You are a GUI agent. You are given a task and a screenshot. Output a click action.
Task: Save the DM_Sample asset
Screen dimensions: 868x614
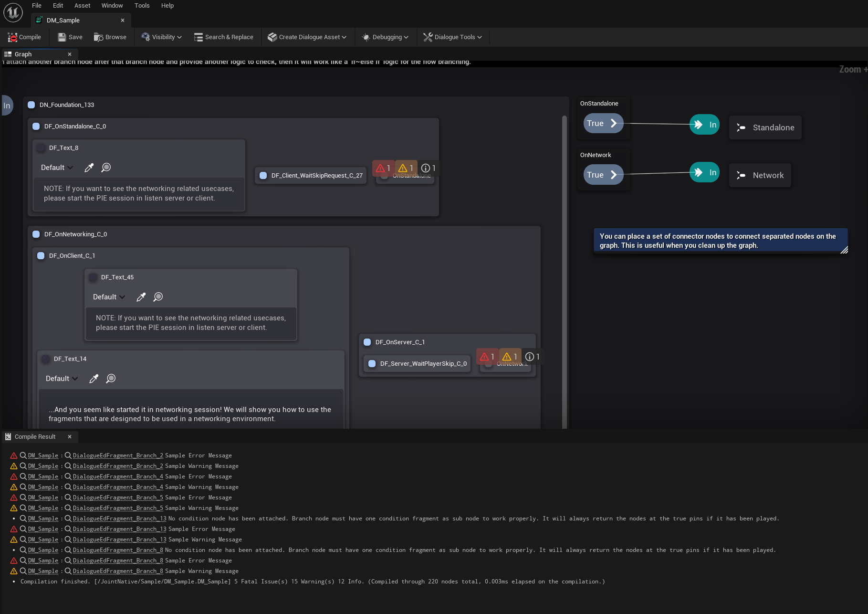click(x=70, y=37)
